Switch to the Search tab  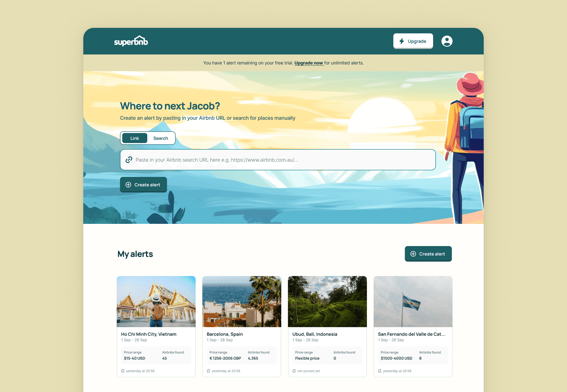pos(161,138)
